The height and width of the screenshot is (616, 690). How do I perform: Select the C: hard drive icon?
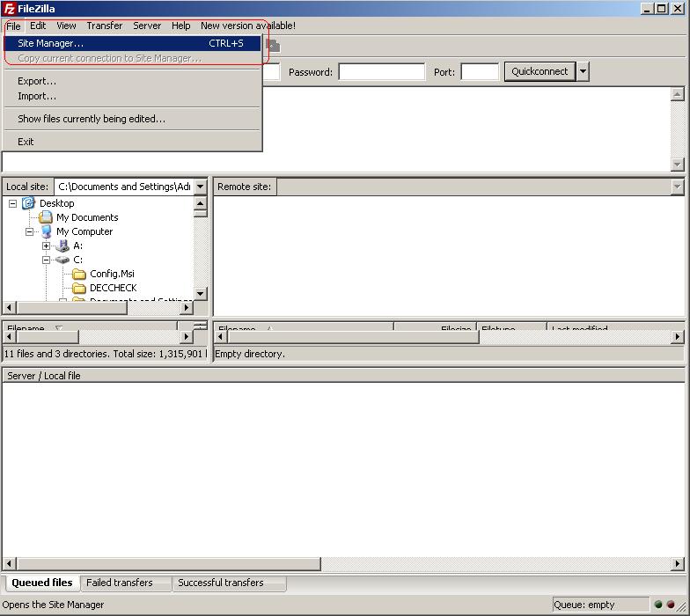pos(62,260)
